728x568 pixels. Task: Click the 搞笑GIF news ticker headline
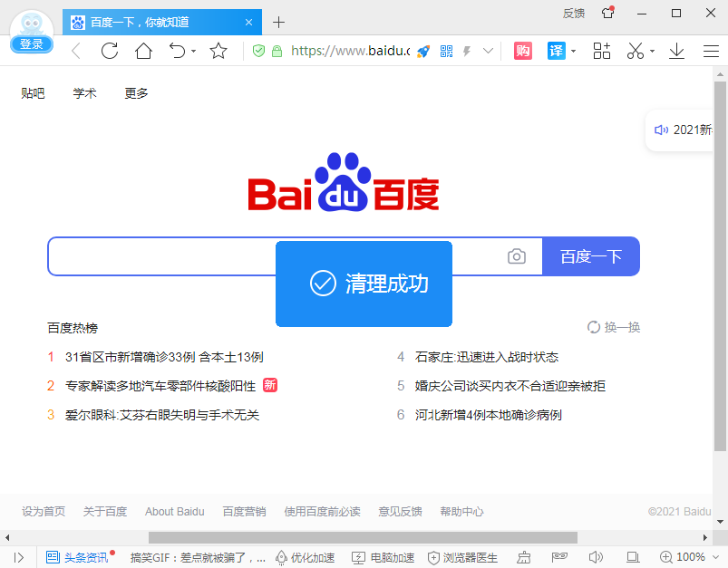[x=198, y=557]
